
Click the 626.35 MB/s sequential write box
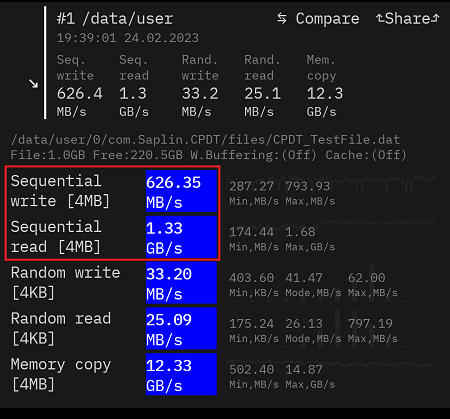coord(181,191)
